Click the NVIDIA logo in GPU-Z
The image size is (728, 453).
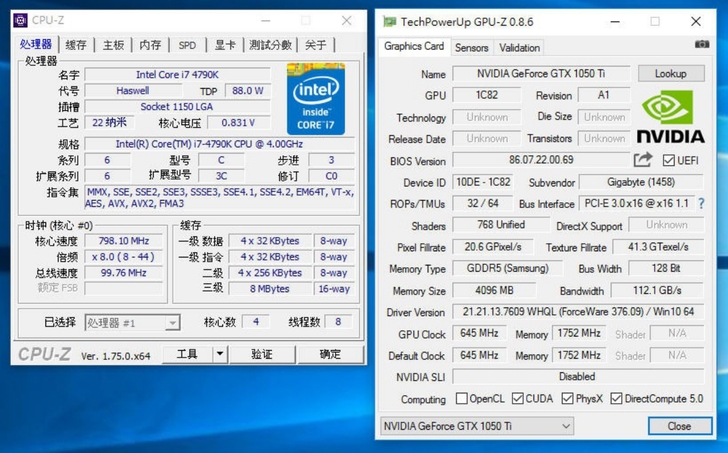point(670,116)
